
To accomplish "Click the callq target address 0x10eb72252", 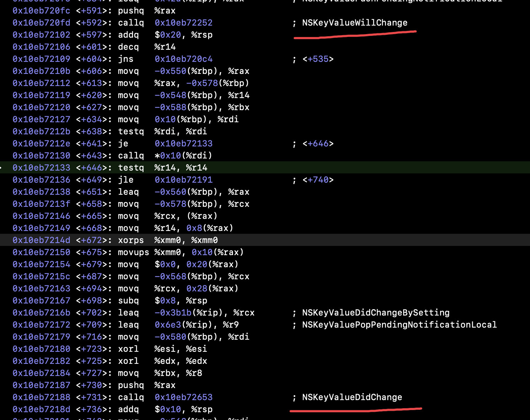I will 183,23.
